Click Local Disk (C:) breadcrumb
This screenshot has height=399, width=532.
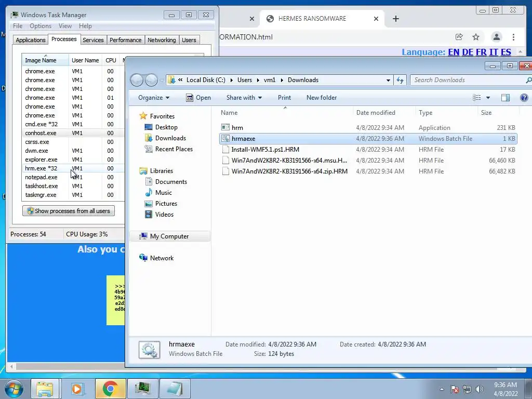click(x=206, y=80)
